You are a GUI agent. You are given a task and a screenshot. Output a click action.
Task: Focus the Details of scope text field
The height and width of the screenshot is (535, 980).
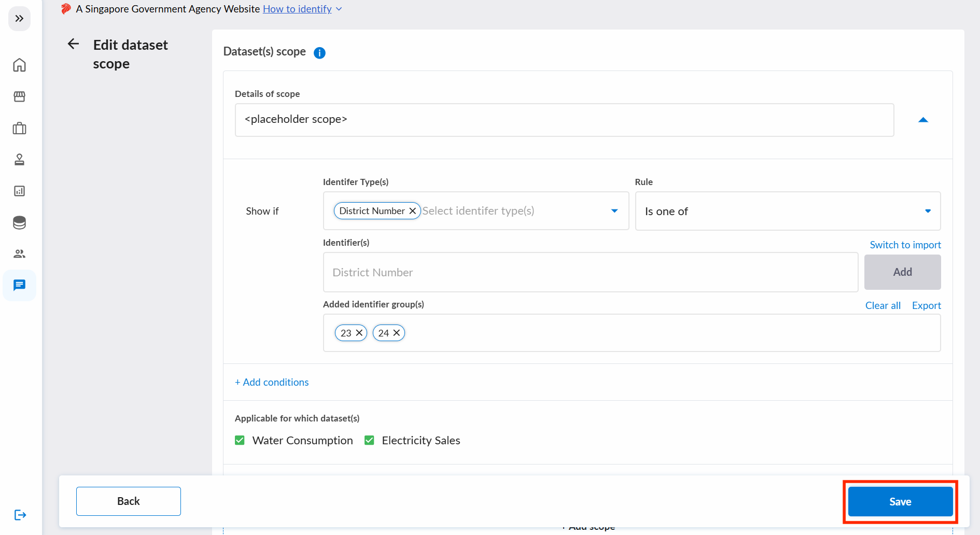point(564,120)
